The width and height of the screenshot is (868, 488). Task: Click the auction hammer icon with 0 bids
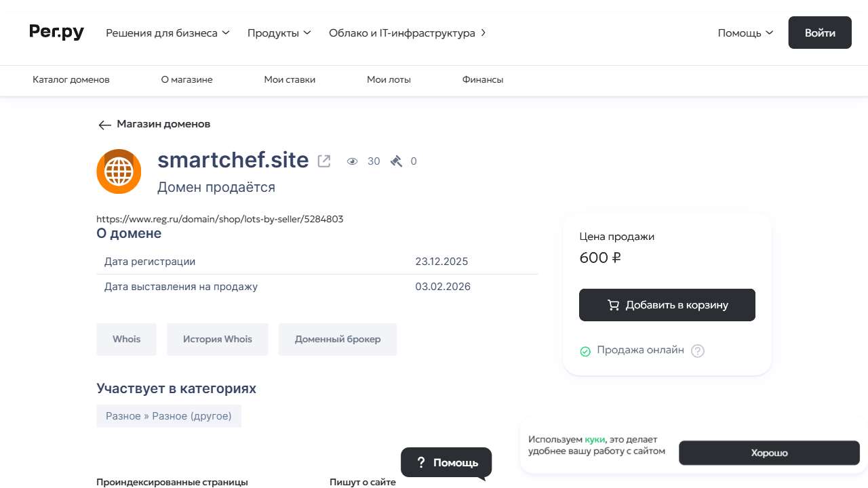click(396, 161)
